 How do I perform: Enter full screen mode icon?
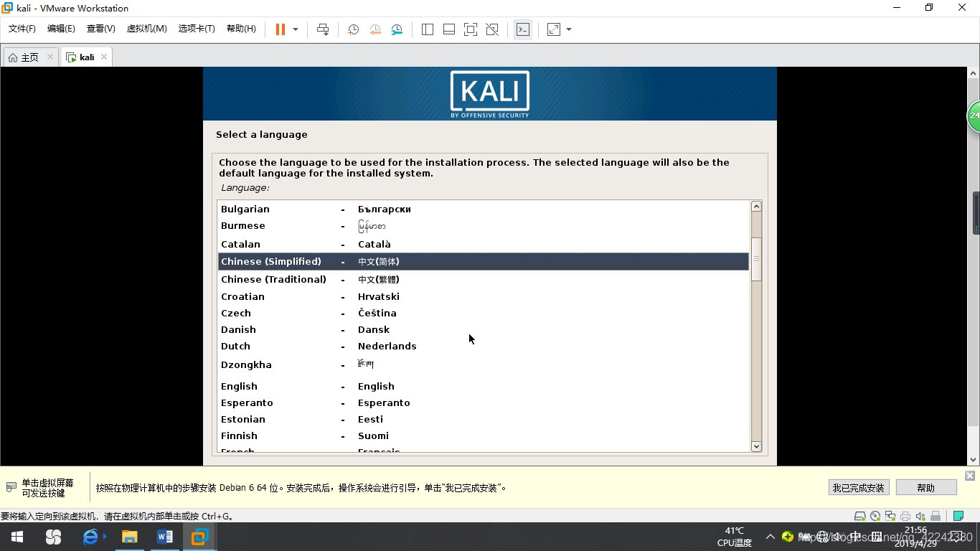470,29
